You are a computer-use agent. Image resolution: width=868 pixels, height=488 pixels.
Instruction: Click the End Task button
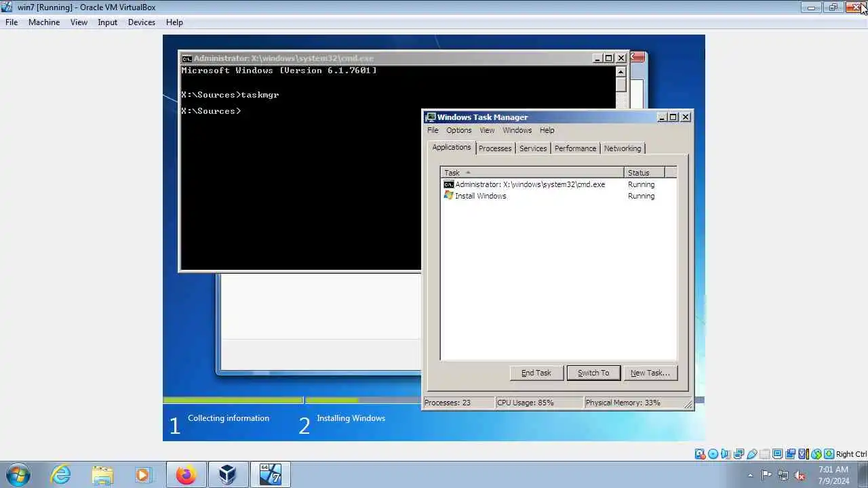(536, 373)
